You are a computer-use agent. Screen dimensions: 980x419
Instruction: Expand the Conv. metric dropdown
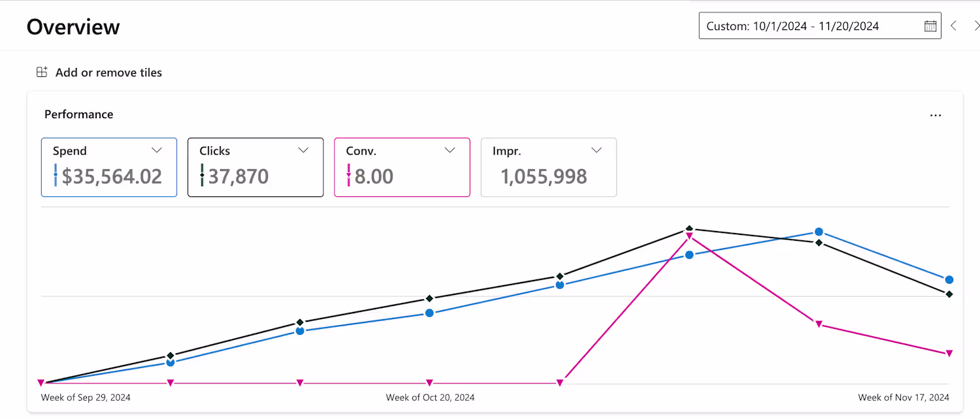(x=449, y=150)
